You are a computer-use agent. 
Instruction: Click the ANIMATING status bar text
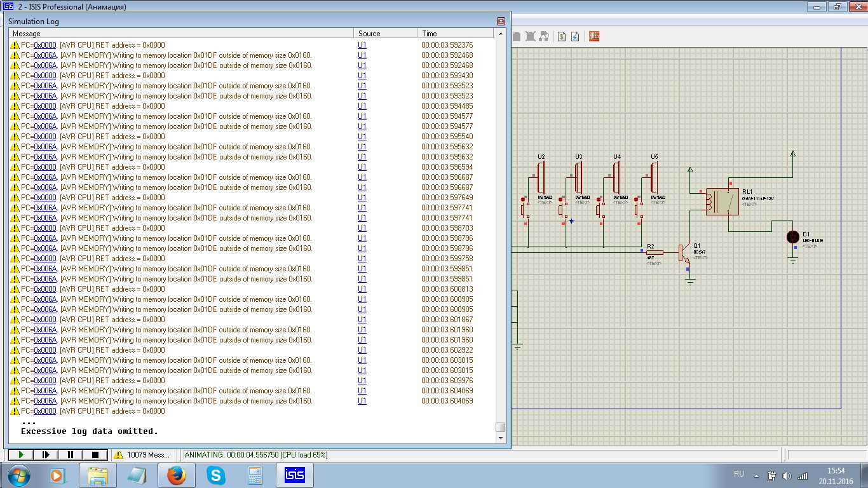256,455
